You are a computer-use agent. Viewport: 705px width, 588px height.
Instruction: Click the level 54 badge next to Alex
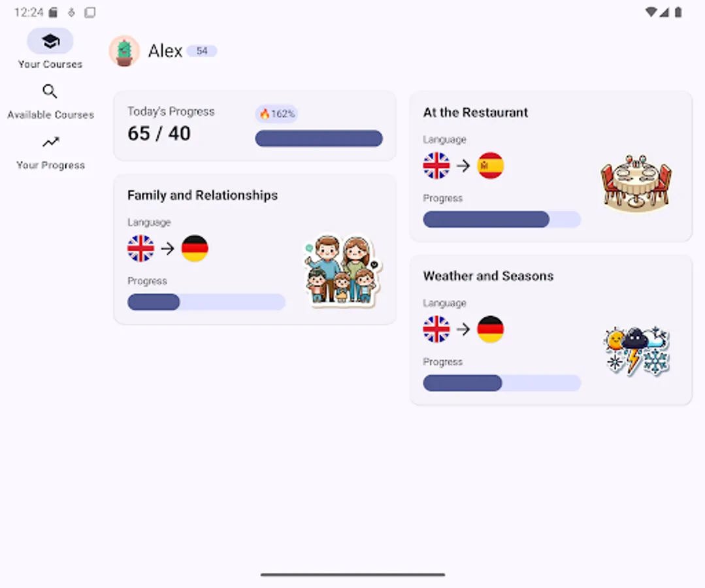pos(203,50)
